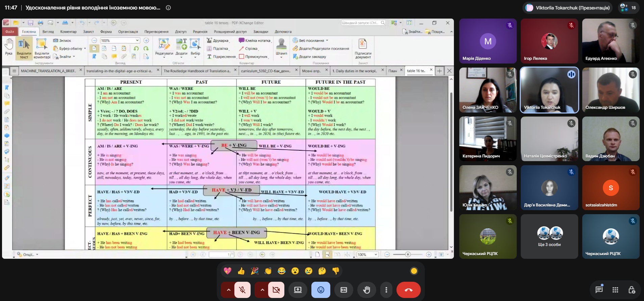Add a new document tab with plus
This screenshot has height=301, width=644.
tap(439, 71)
